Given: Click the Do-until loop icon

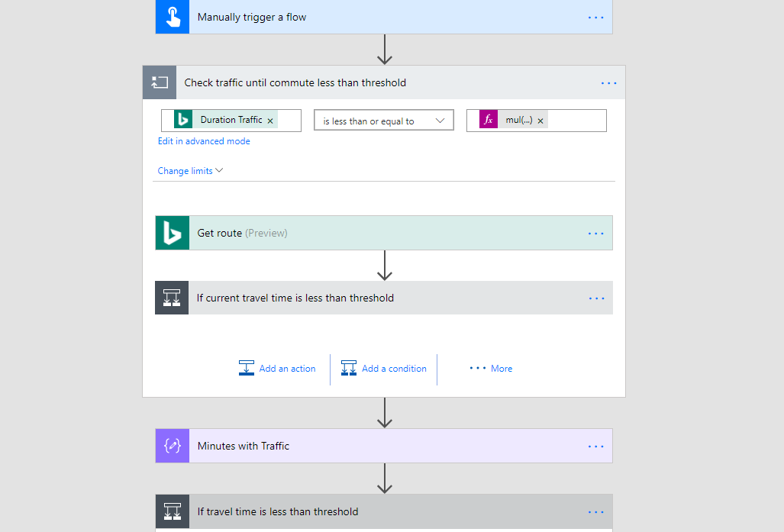Looking at the screenshot, I should [160, 82].
